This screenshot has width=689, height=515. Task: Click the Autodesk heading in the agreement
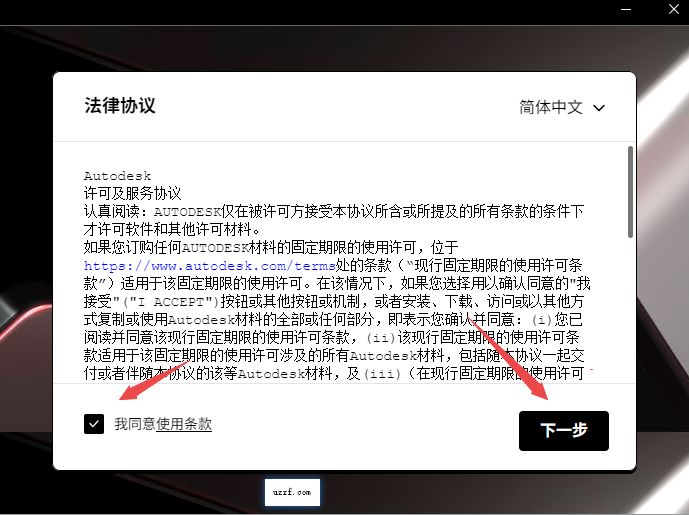[117, 175]
